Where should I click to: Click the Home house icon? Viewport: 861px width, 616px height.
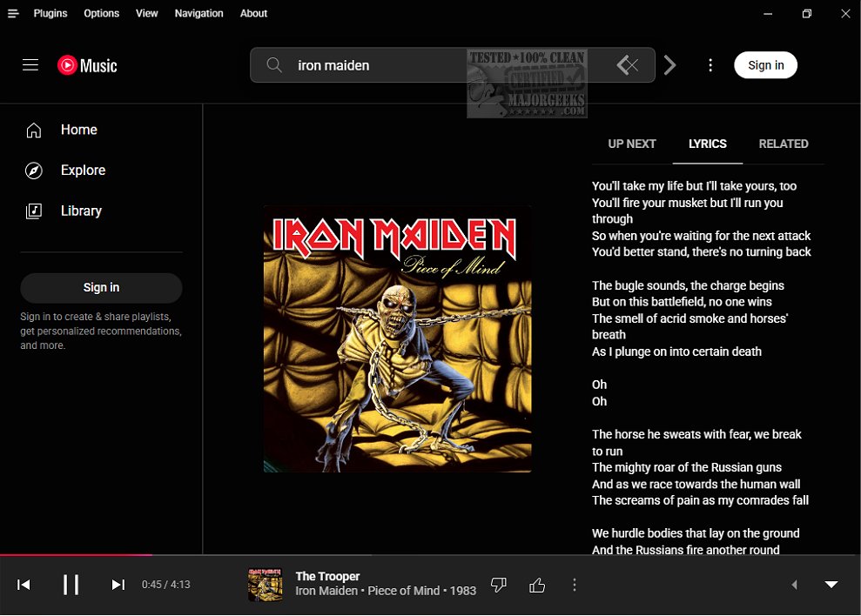coord(33,131)
